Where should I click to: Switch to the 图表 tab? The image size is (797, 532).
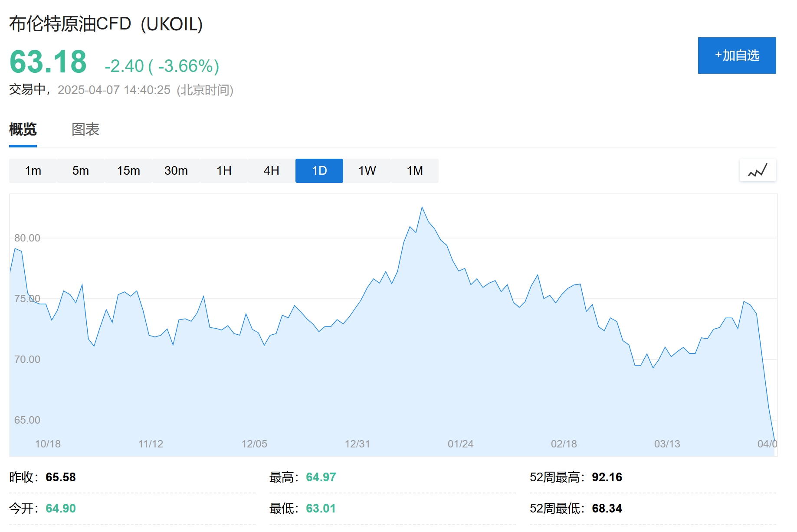[x=85, y=129]
